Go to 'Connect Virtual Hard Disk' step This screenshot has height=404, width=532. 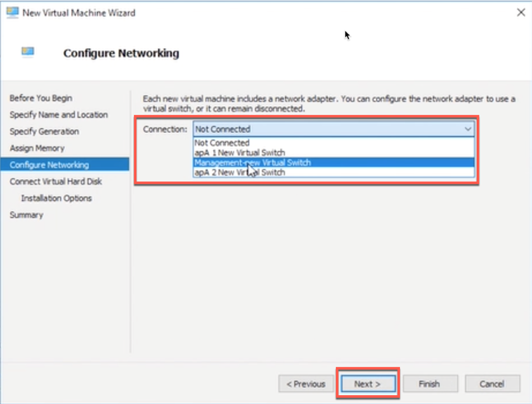pos(56,181)
